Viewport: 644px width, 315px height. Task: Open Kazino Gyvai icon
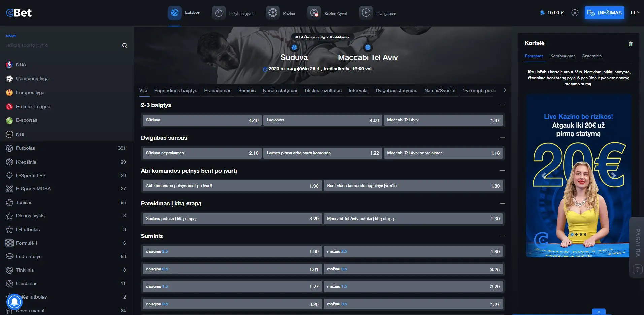tap(314, 13)
